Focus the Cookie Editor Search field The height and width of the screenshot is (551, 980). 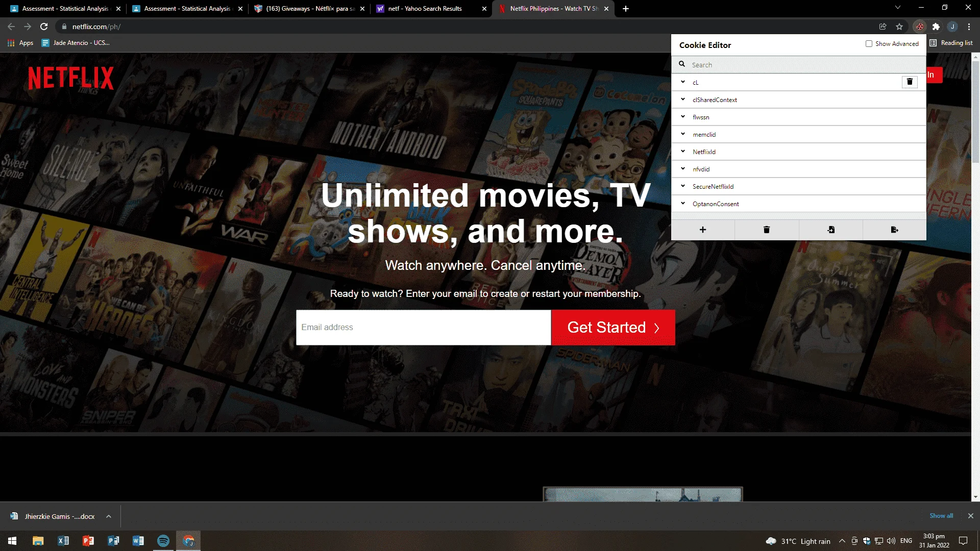[798, 65]
